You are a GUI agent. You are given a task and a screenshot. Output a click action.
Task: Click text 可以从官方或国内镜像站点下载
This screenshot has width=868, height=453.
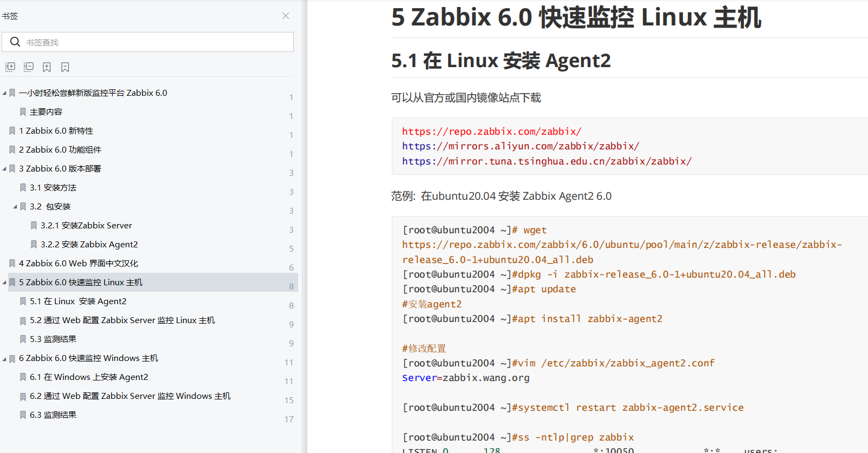click(466, 98)
